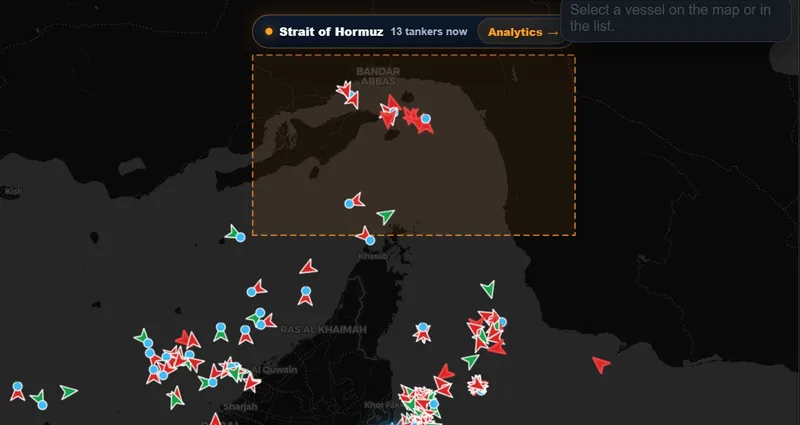Select green marker with blue dot west of Ras Al Khaimah

[x=220, y=332]
